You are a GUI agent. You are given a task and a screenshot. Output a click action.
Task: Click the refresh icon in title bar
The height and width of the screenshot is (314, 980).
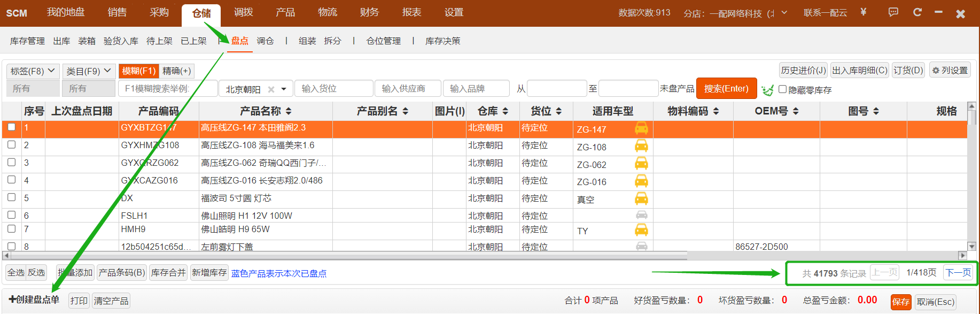coord(917,12)
